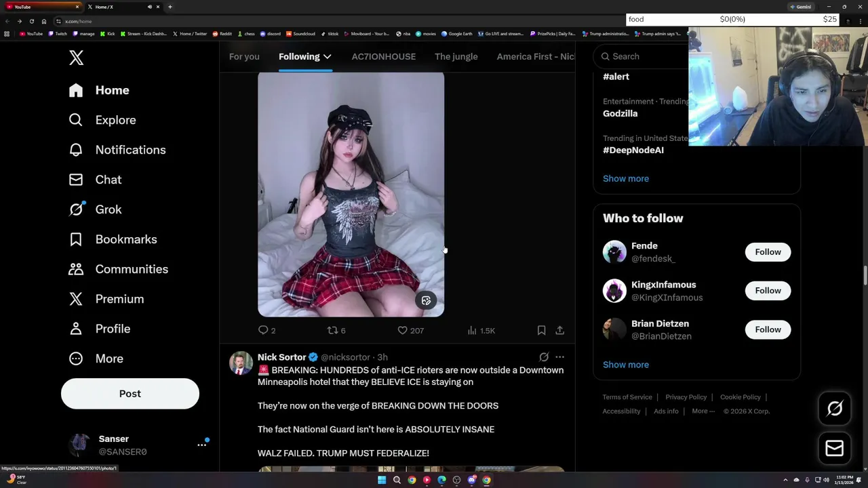
Task: Open Grok from the sidebar
Action: coord(95,209)
